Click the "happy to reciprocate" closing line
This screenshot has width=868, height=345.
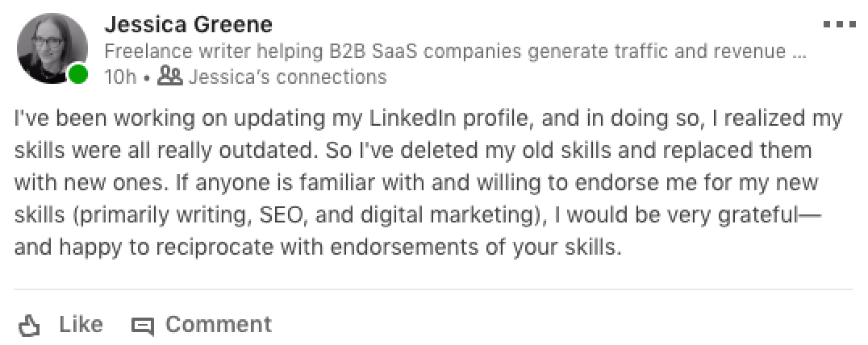click(318, 247)
